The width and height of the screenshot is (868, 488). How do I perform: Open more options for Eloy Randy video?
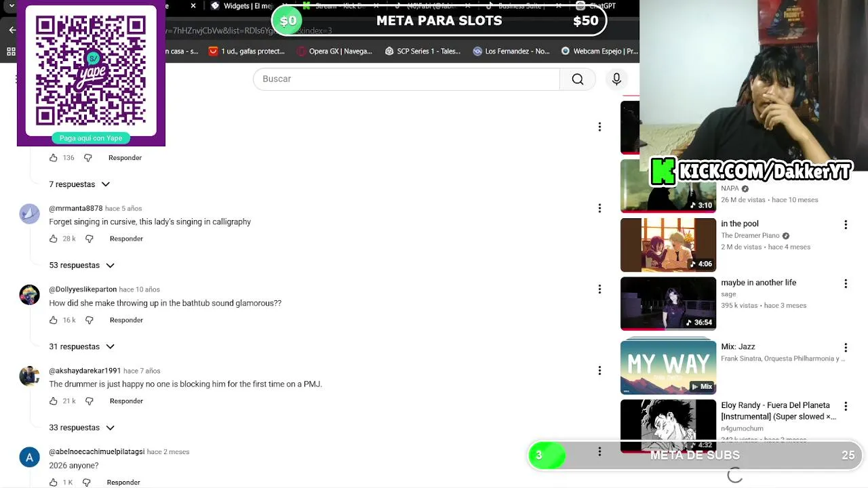click(x=846, y=406)
